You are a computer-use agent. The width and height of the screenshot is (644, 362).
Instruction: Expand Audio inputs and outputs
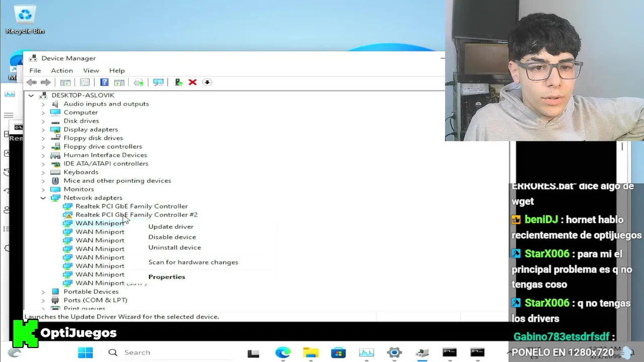click(43, 104)
